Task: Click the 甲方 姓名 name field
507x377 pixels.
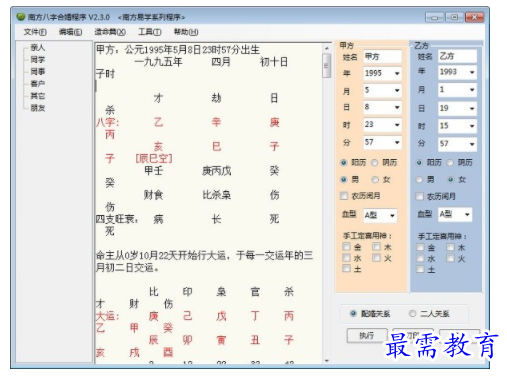Action: pyautogui.click(x=382, y=56)
